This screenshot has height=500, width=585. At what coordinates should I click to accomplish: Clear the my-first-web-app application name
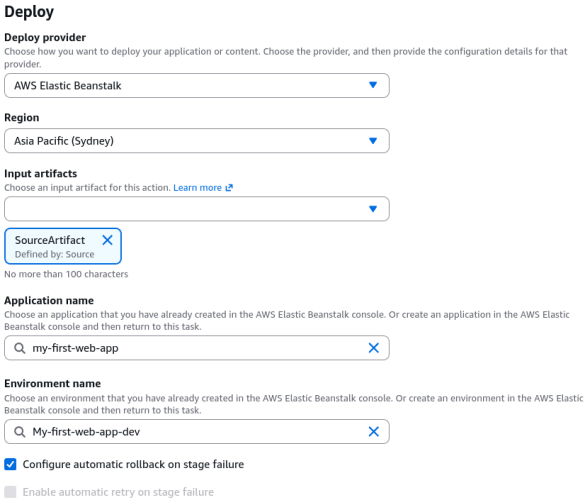(x=373, y=348)
